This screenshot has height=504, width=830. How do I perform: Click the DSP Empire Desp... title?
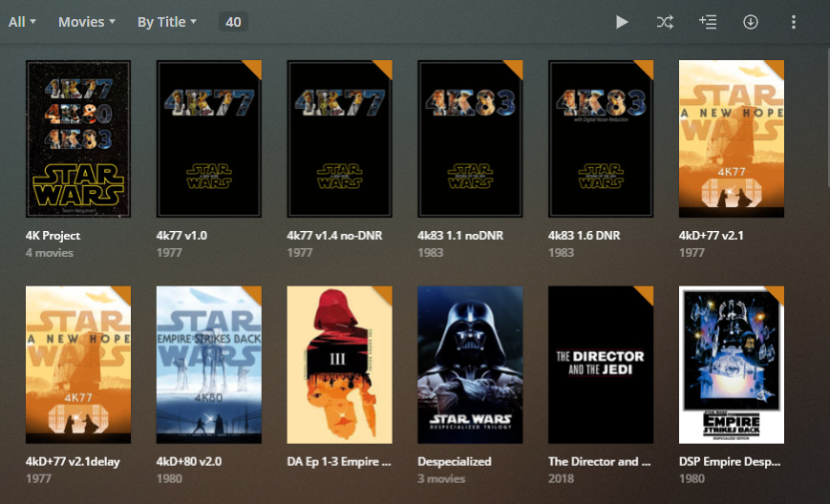730,462
